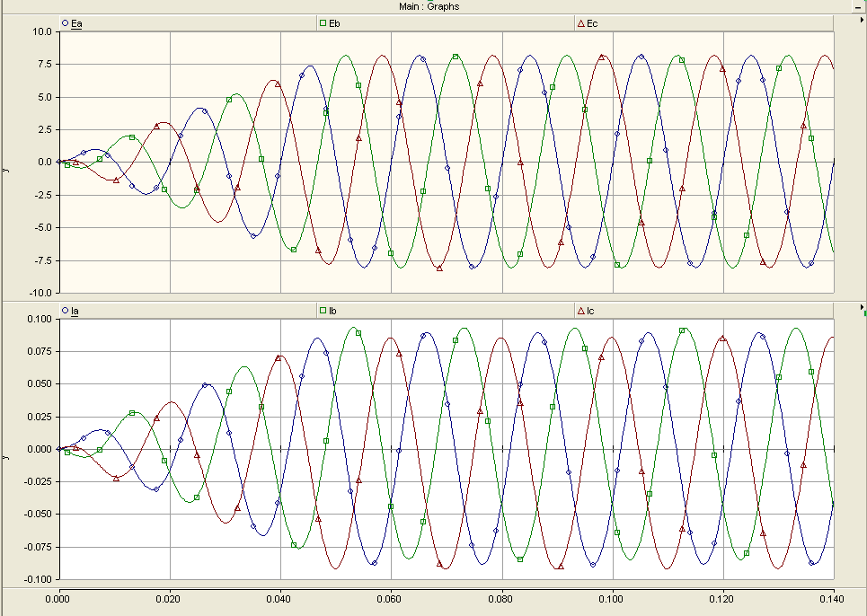Click the '-5.0' y-axis tick label
The width and height of the screenshot is (867, 616).
(x=43, y=227)
